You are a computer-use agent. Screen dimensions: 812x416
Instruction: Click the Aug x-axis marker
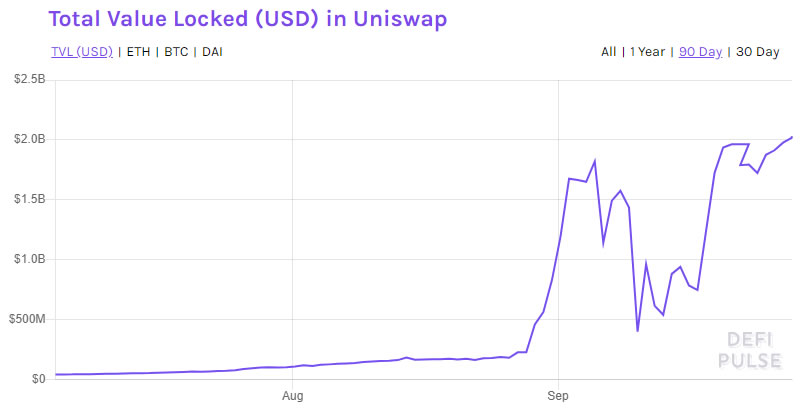293,396
